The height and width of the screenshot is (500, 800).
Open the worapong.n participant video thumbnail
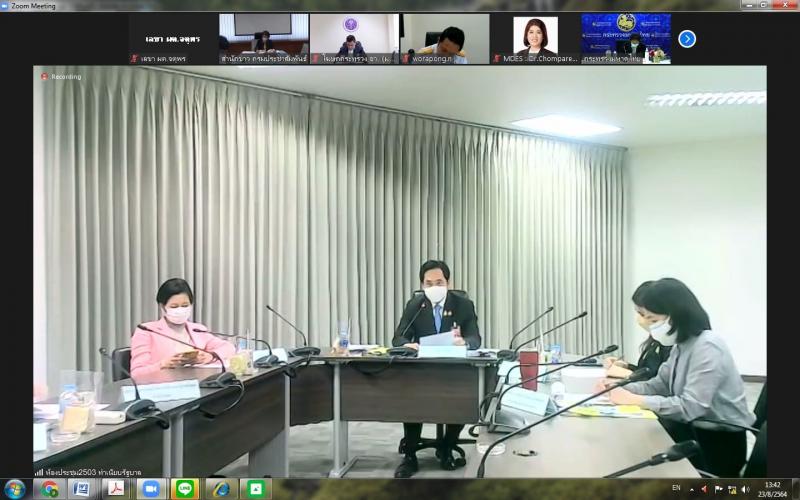tap(444, 38)
